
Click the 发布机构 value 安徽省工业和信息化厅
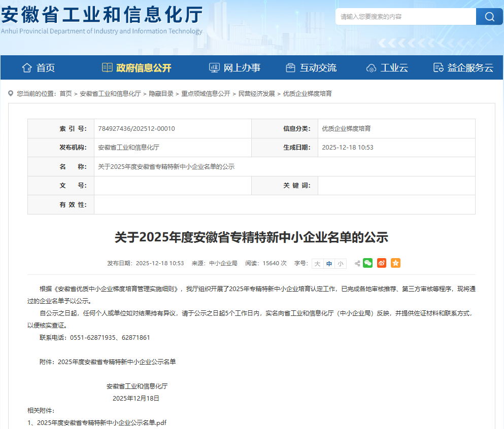[x=128, y=148]
